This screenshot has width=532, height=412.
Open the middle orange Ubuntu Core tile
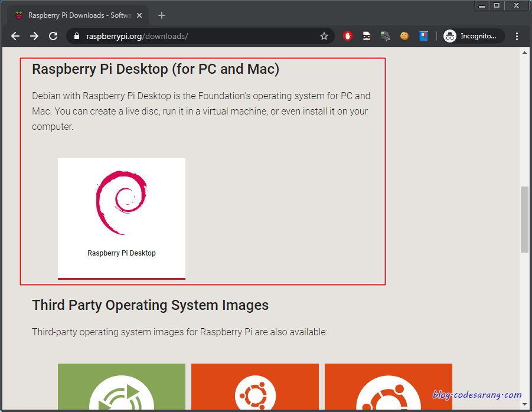coord(255,387)
